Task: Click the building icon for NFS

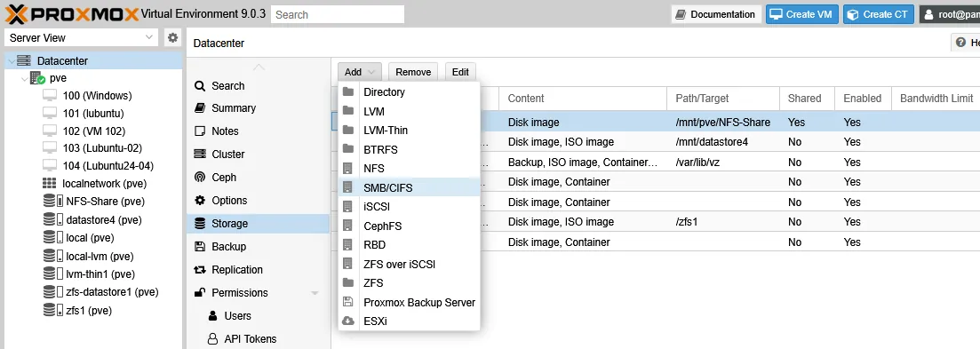Action: pos(348,168)
